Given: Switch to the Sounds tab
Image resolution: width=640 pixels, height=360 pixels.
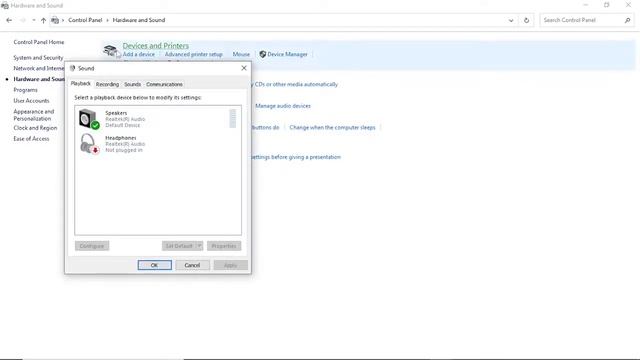Looking at the screenshot, I should [133, 84].
